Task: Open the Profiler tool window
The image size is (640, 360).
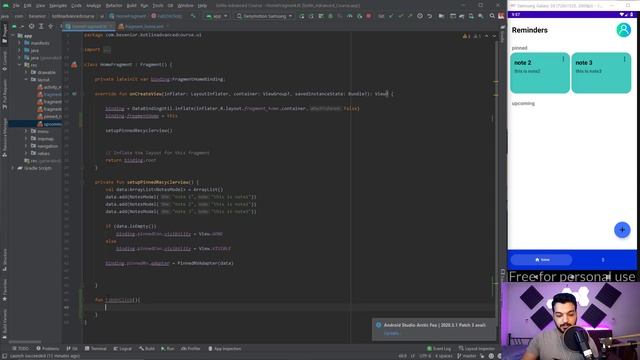Action: 191,349
